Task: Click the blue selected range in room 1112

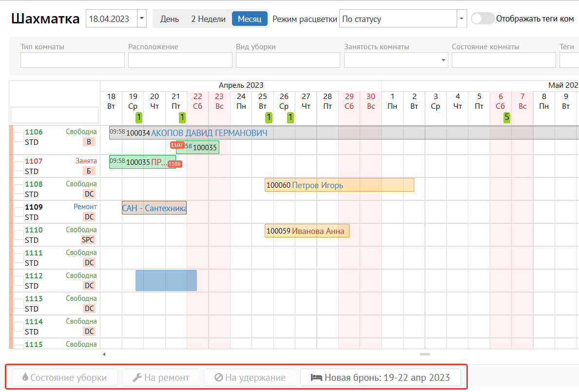Action: [166, 280]
